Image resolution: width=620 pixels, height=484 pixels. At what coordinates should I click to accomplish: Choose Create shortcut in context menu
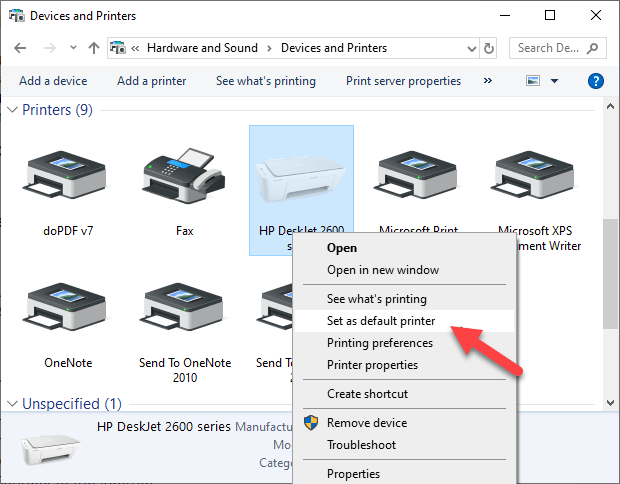pos(404,394)
